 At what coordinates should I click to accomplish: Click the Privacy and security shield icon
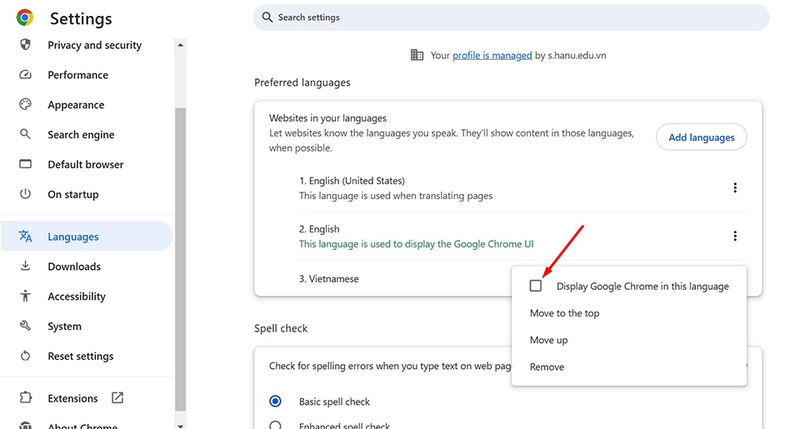(25, 44)
